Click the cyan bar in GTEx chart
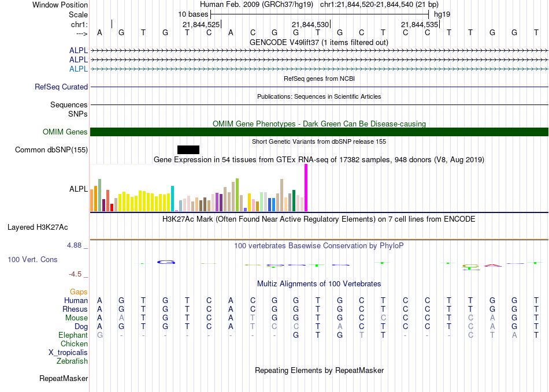Image resolution: width=549 pixels, height=392 pixels. point(173,199)
